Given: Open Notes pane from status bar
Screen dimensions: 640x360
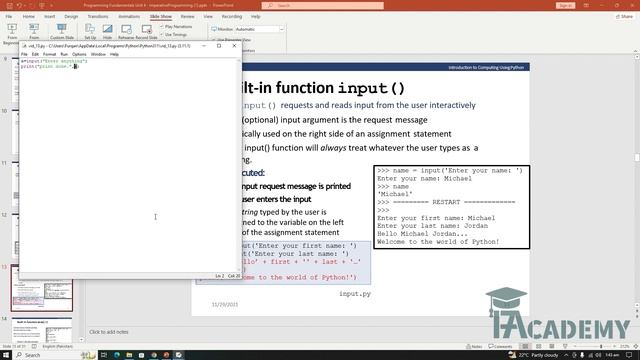Looking at the screenshot, I should pos(474,346).
